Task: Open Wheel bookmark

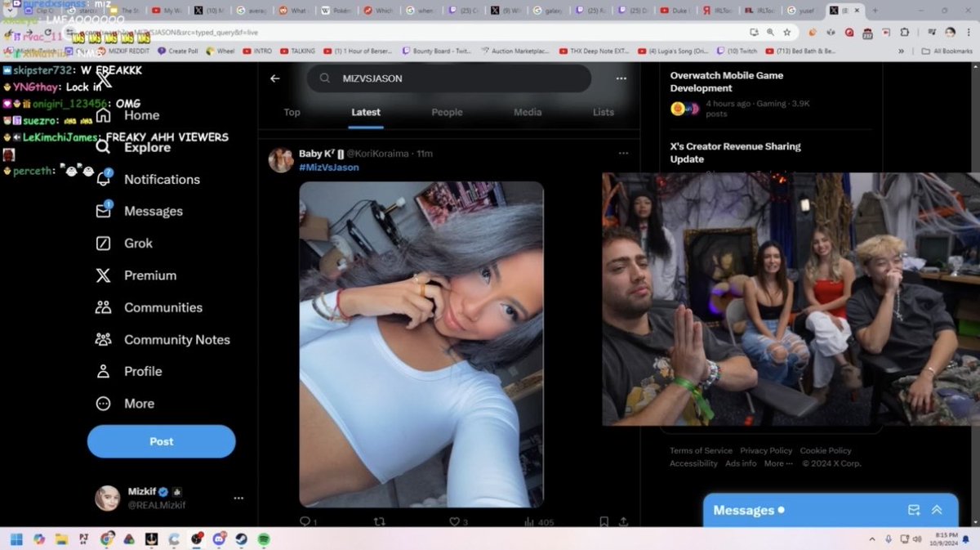Action: tap(220, 51)
